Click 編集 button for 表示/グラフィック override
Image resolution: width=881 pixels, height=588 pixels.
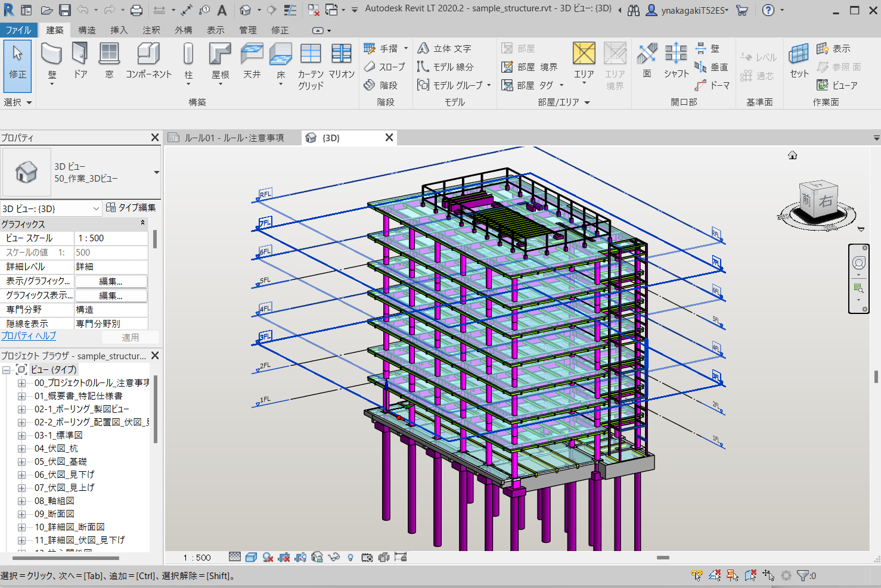111,281
